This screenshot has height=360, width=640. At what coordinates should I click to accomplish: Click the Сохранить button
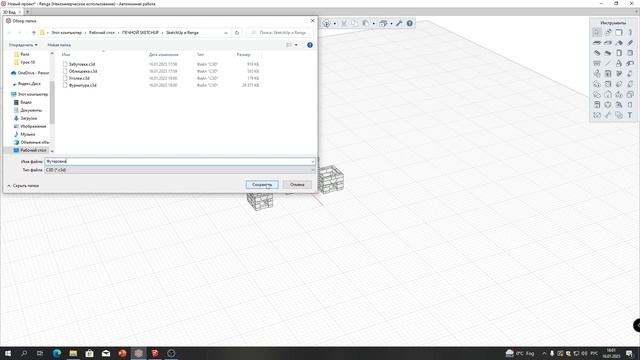pyautogui.click(x=262, y=184)
